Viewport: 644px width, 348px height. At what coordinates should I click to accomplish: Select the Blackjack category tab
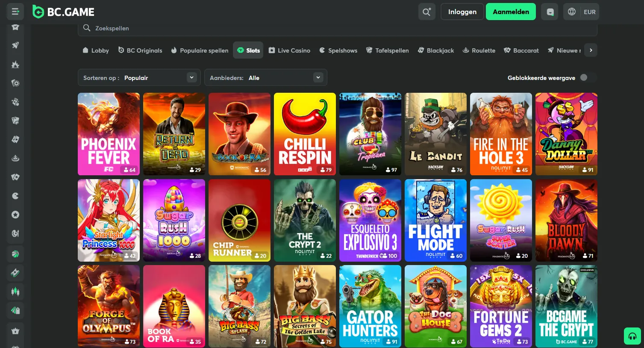435,50
